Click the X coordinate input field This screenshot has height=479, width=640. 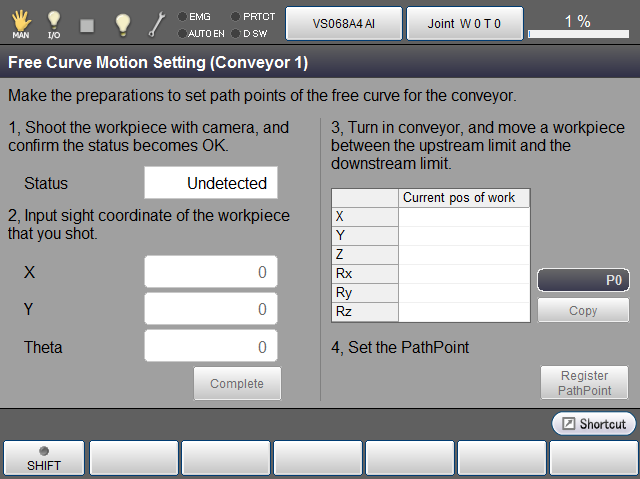211,272
